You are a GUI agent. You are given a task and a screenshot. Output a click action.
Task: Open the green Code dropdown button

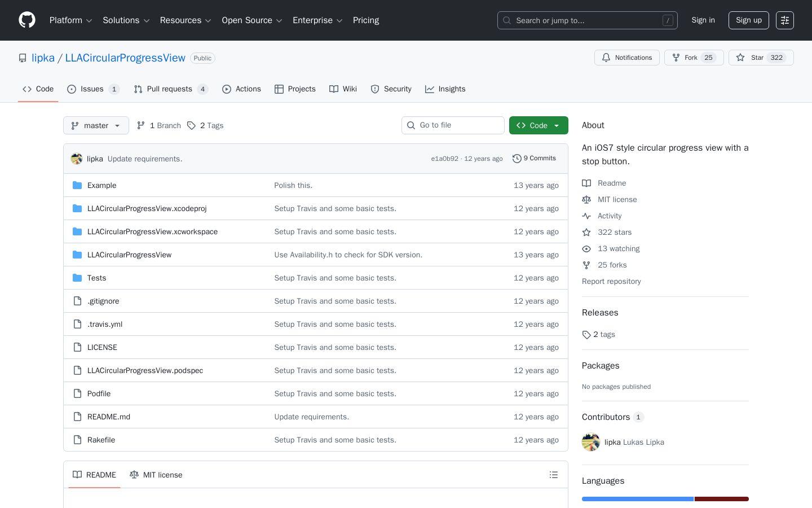pyautogui.click(x=539, y=125)
